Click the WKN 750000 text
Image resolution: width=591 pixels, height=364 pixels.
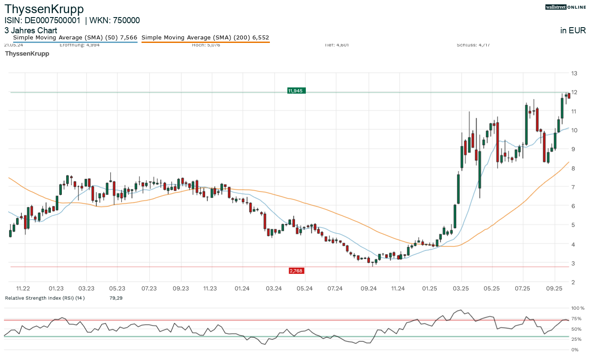(115, 20)
